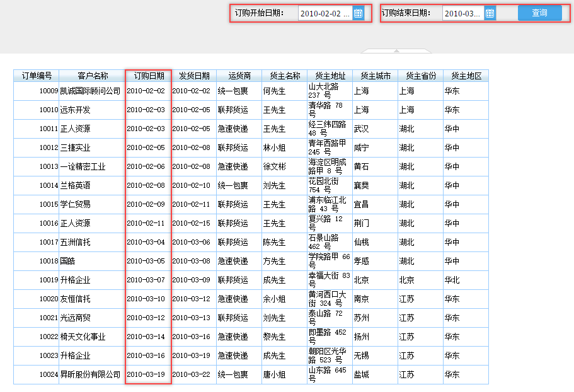Select the 客户名称 column header
The image size is (574, 392).
(x=92, y=76)
